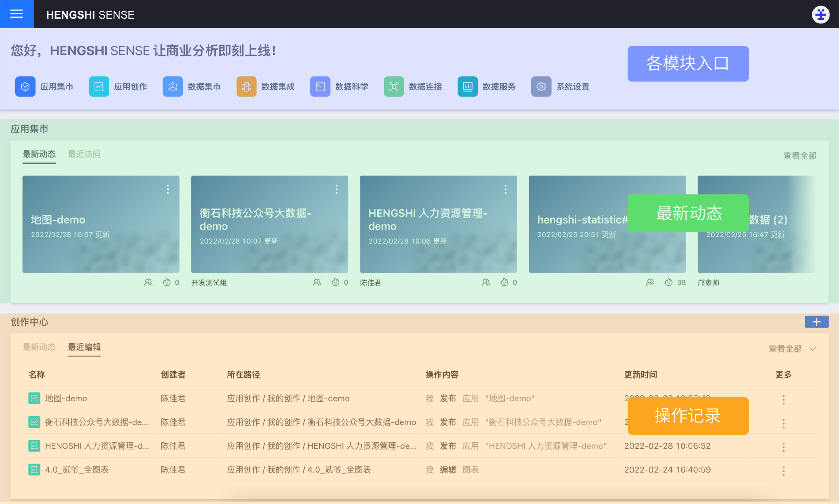
Task: Click 地图-demo name in table
Action: point(66,398)
